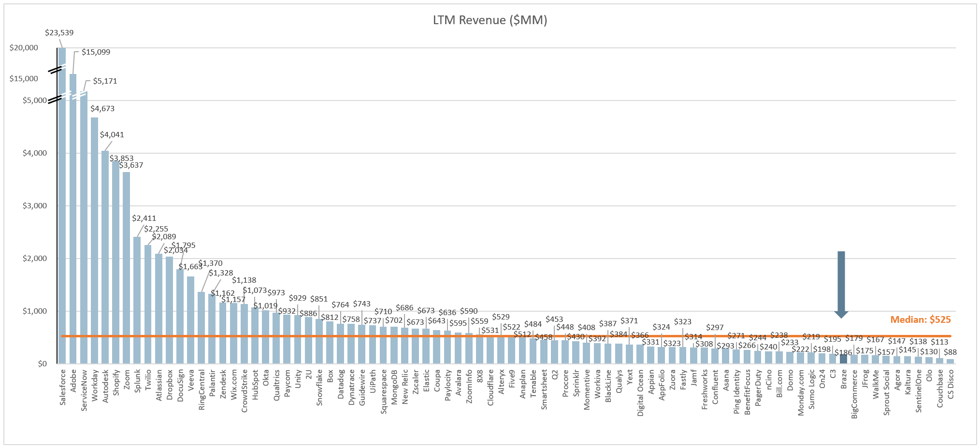Select the $2,000 y-axis label
980x448 pixels.
tap(35, 259)
